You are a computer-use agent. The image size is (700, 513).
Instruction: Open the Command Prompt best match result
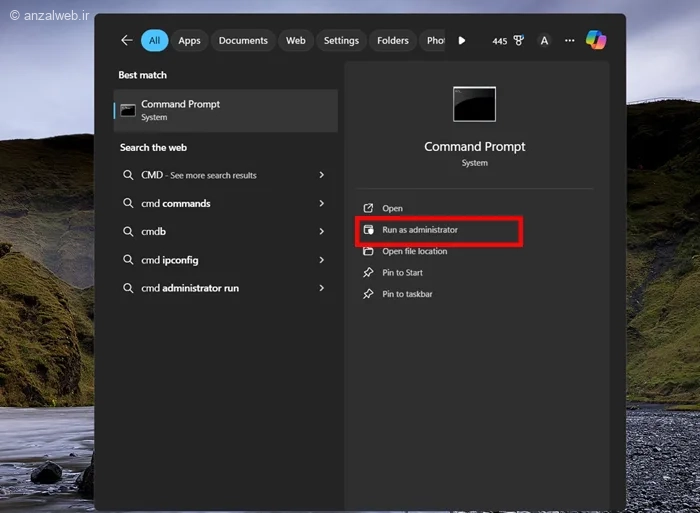(225, 110)
